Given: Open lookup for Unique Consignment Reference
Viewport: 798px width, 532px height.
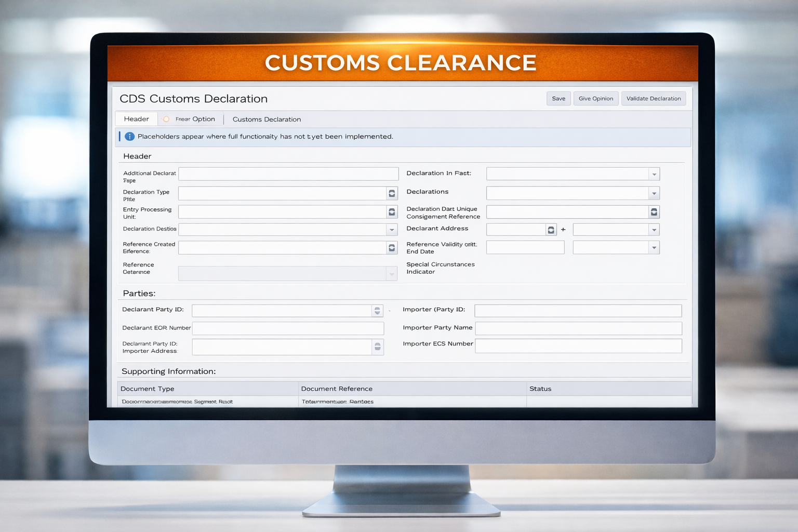Looking at the screenshot, I should tap(654, 212).
